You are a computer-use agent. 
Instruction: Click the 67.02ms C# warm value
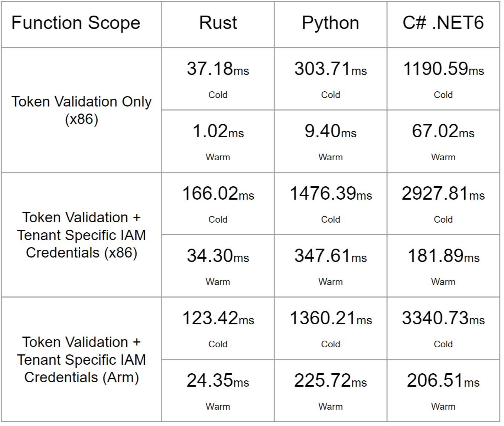443,131
